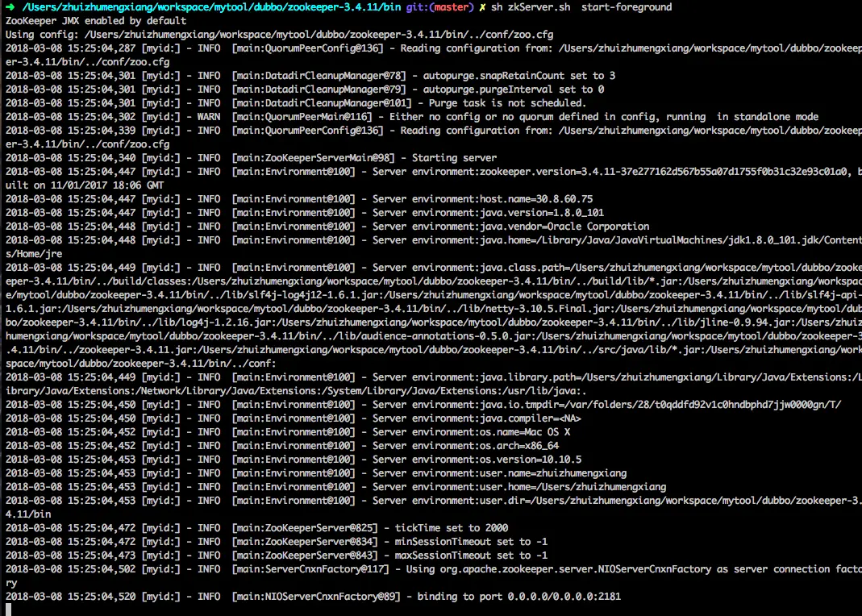Click the 'sh zkServer.sh start-foreground' command text
The height and width of the screenshot is (616, 862).
coord(581,7)
